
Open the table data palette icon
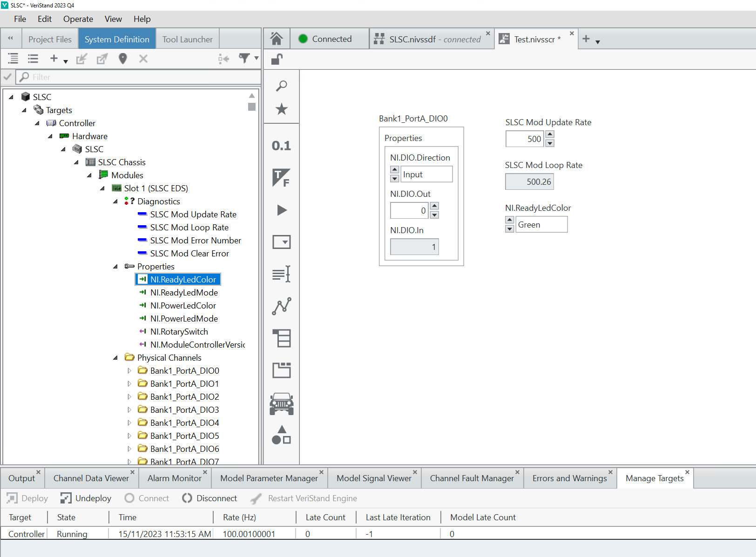[282, 338]
